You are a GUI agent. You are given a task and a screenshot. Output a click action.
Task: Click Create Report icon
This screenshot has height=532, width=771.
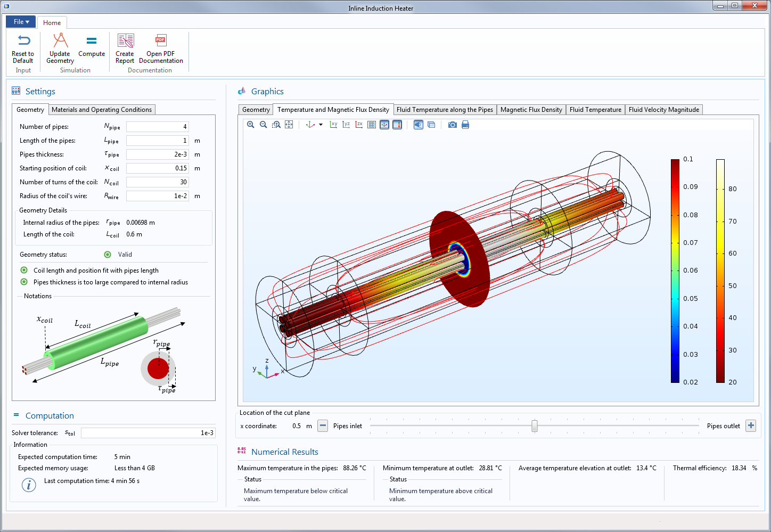[x=126, y=40]
